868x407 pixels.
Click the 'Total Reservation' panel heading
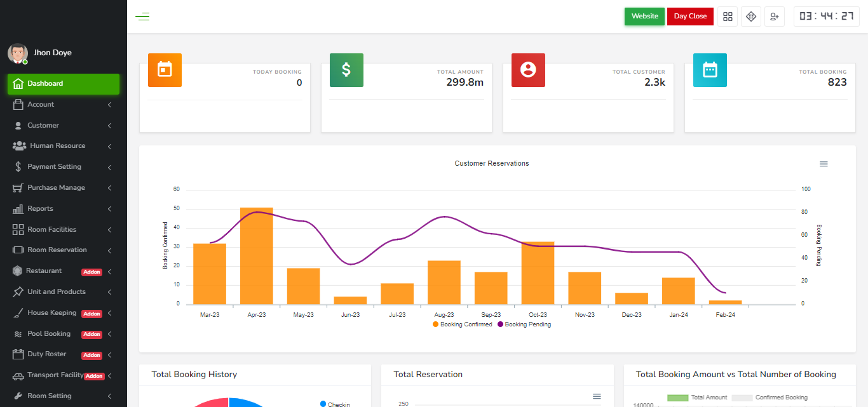[428, 375]
